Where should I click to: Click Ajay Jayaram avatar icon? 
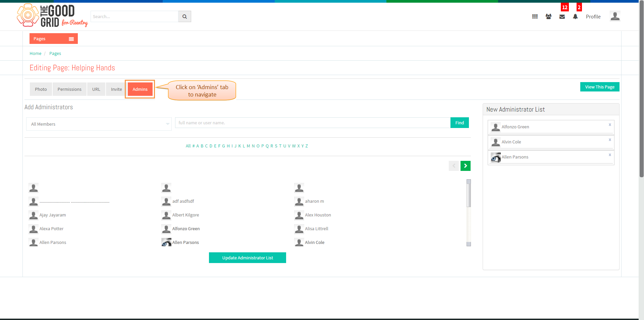(x=34, y=215)
